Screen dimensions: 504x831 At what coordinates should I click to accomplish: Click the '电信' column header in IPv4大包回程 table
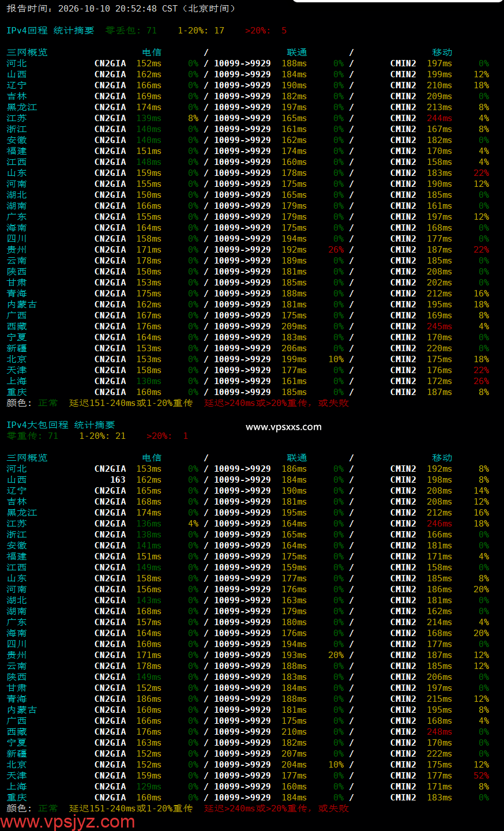tap(152, 458)
